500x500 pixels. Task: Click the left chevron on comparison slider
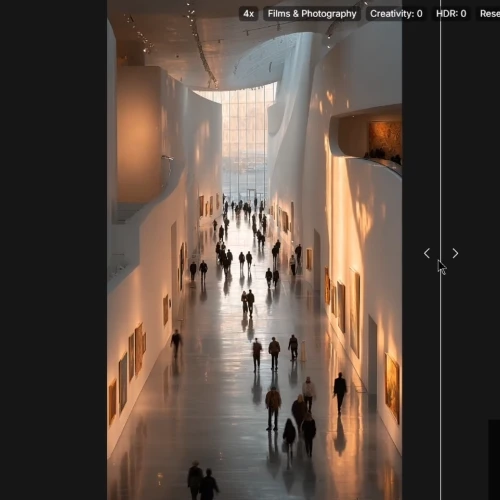click(427, 253)
